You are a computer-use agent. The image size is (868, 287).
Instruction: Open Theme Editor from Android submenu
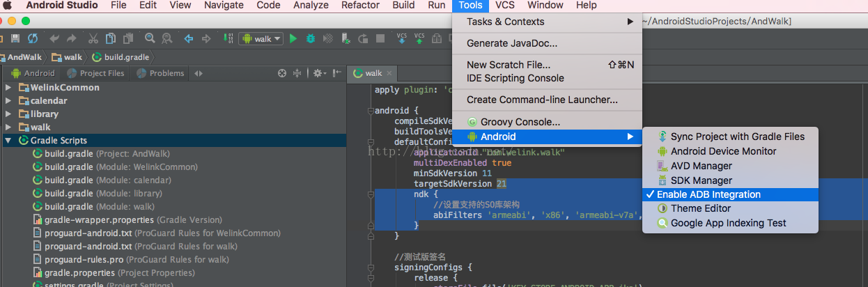tap(729, 208)
